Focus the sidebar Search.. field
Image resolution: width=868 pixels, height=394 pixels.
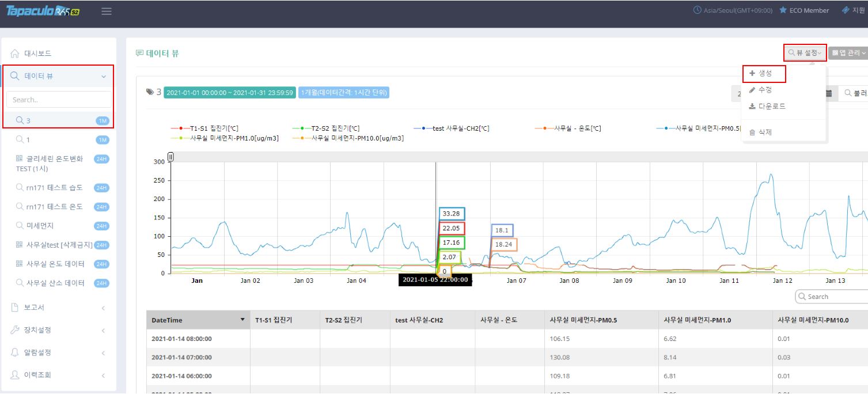pos(59,100)
